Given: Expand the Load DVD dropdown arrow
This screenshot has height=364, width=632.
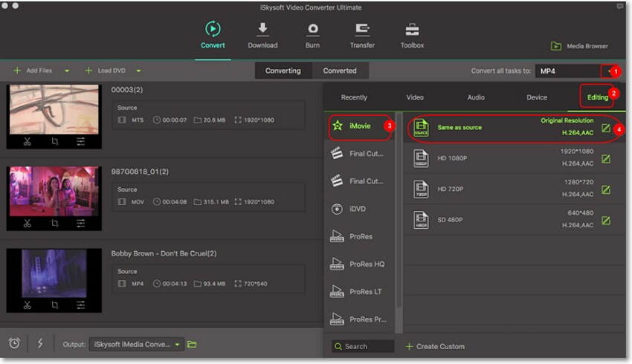Looking at the screenshot, I should point(138,71).
